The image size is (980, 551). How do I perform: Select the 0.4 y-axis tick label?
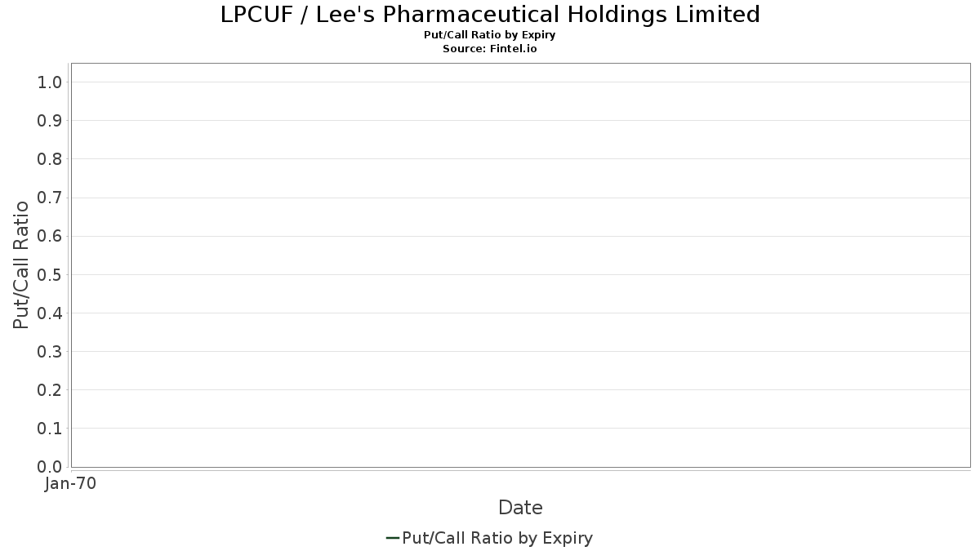point(50,313)
